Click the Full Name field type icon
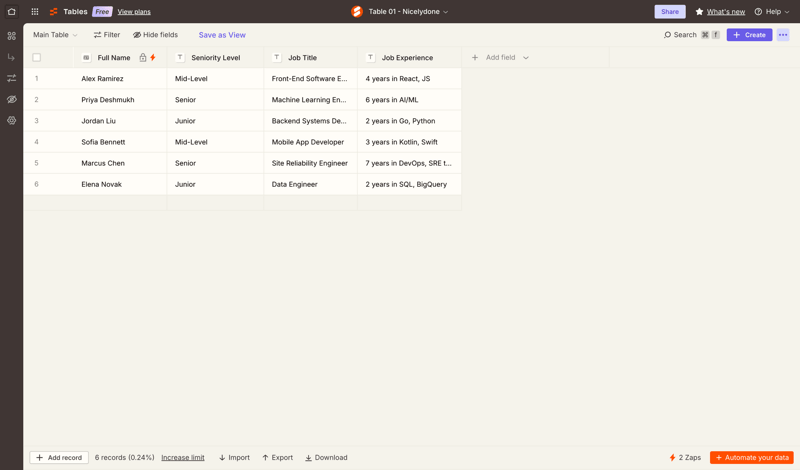The width and height of the screenshot is (800, 470). [86, 57]
